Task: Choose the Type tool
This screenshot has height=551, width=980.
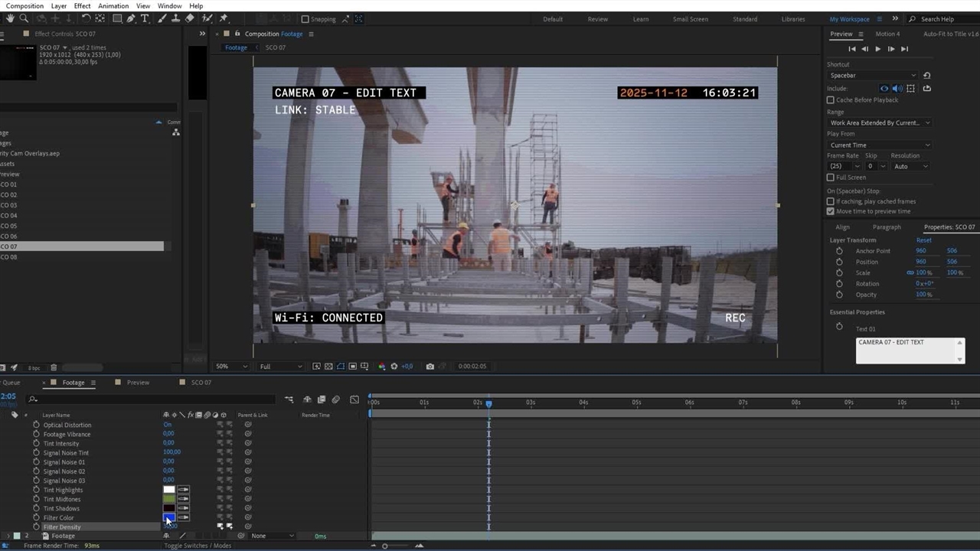Action: click(x=145, y=18)
